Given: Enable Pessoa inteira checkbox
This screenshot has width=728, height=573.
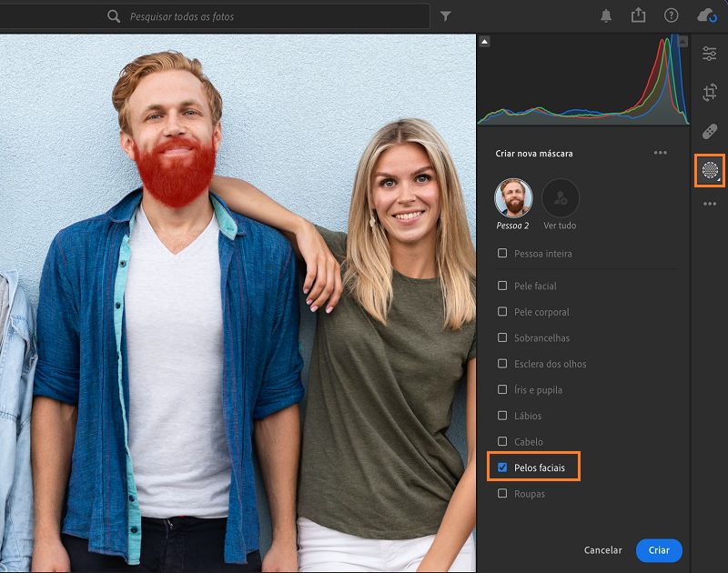Looking at the screenshot, I should tap(502, 254).
